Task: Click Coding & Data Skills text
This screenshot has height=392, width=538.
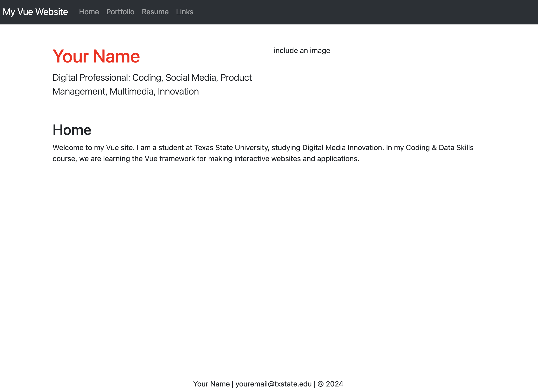Action: 439,148
